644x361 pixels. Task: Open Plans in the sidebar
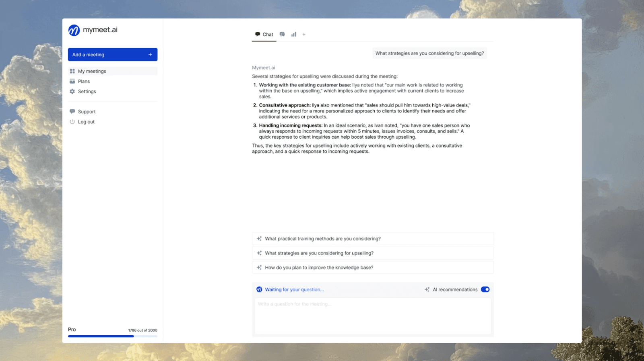[113, 81]
